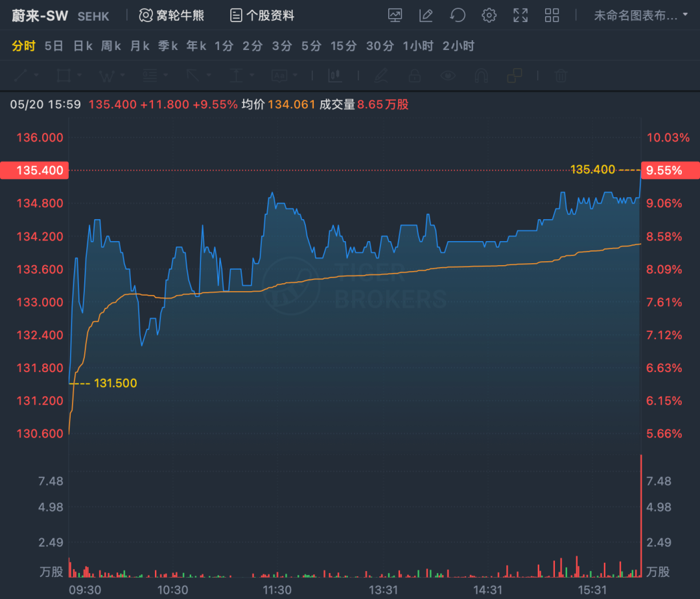Open chart settings gear icon
This screenshot has height=599, width=700.
click(x=489, y=16)
